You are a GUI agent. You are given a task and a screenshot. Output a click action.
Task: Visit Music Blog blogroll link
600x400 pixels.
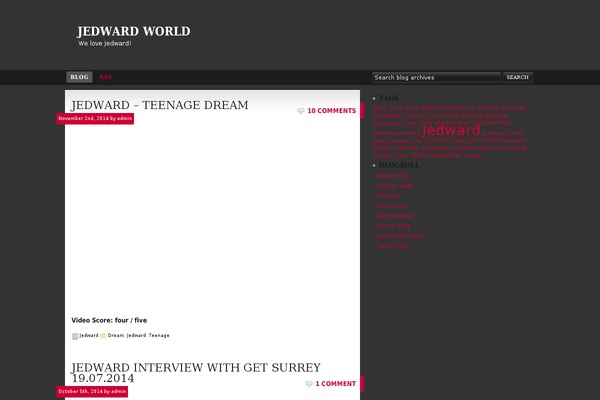click(393, 226)
